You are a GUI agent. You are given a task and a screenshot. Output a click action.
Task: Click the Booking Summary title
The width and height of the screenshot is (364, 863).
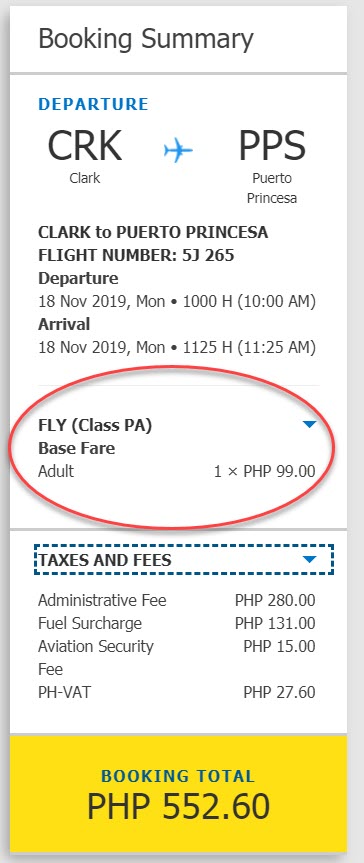click(x=145, y=39)
